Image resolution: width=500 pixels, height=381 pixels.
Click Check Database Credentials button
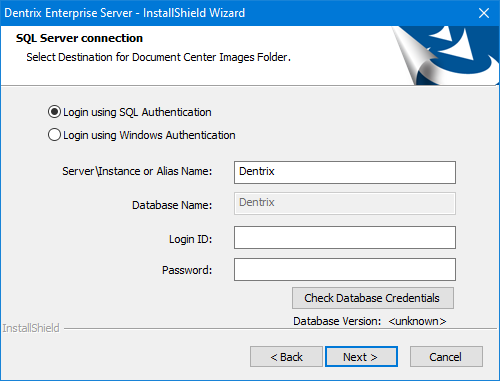coord(373,298)
